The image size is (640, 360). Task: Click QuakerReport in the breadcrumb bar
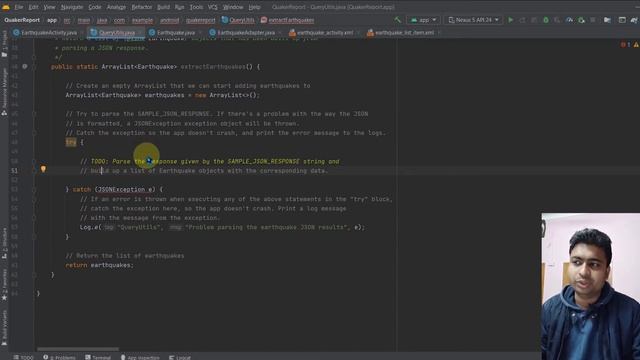(x=22, y=20)
